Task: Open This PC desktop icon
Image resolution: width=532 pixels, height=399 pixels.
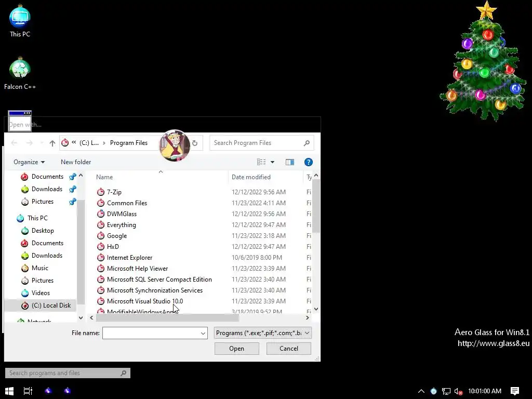Action: click(20, 20)
